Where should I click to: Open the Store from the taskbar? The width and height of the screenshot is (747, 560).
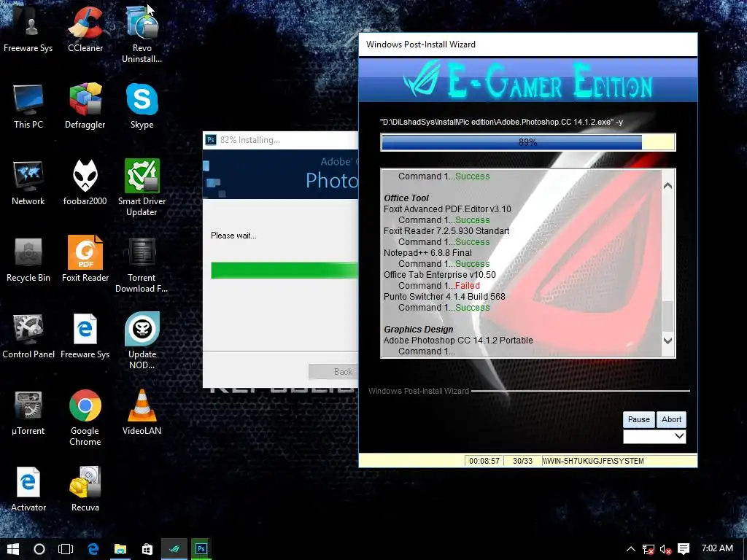pos(147,549)
